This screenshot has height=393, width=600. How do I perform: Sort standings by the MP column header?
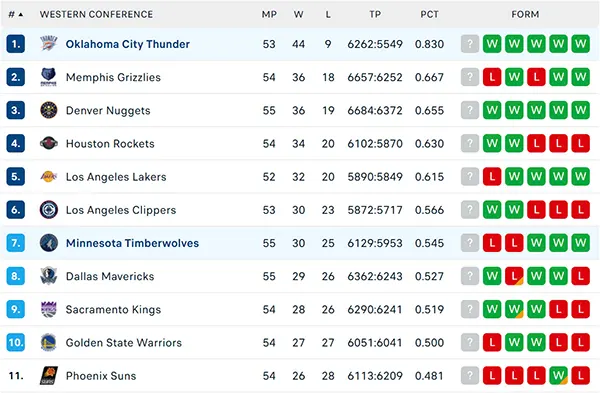(269, 15)
